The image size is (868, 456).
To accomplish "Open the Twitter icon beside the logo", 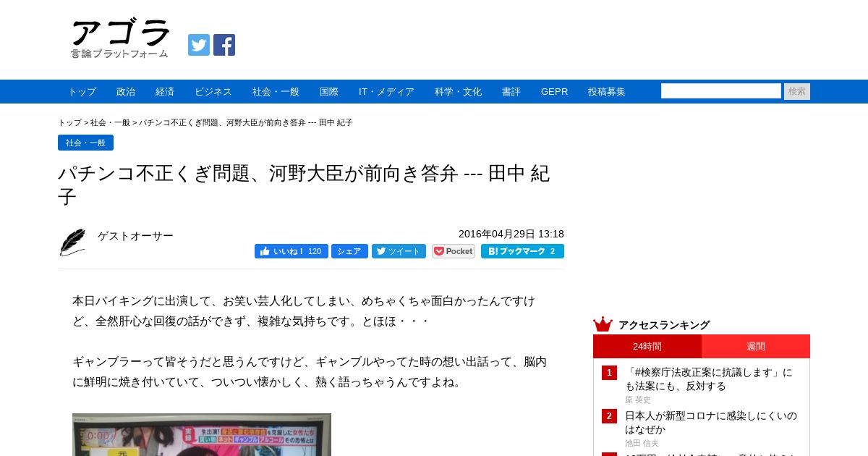I will (x=199, y=45).
